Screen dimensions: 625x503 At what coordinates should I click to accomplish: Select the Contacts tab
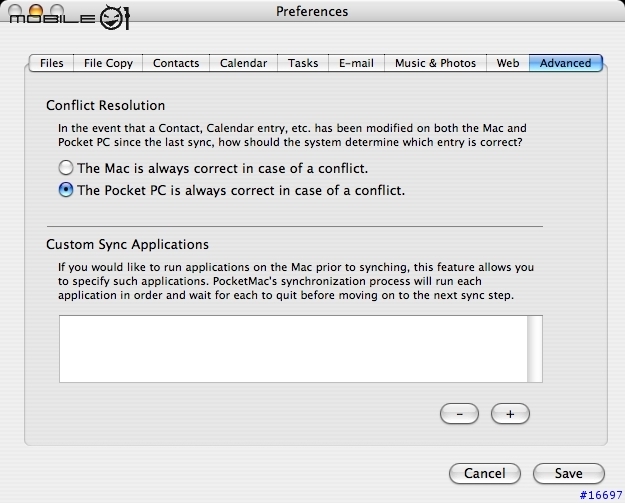(176, 63)
